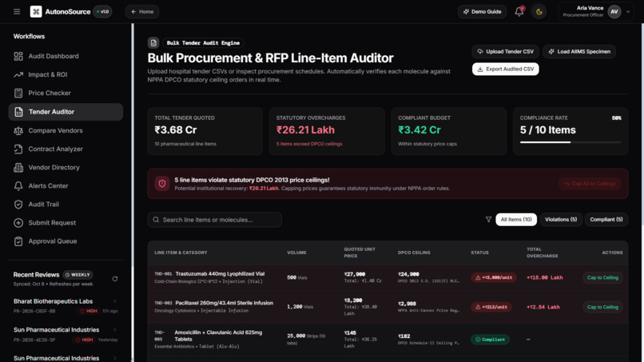Viewport: 644px width, 362px height.
Task: Click the violation alert shield icon
Action: [x=162, y=184]
